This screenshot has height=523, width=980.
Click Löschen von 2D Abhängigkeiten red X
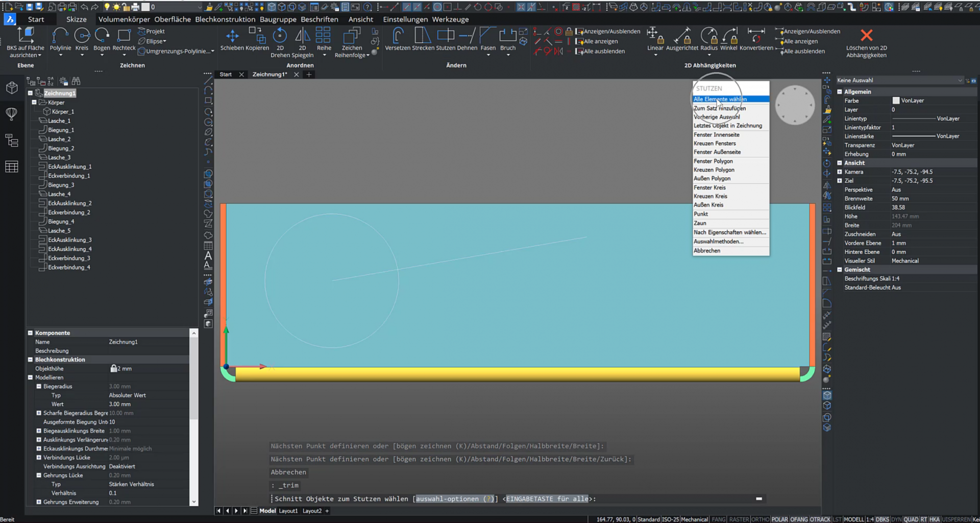coord(866,36)
